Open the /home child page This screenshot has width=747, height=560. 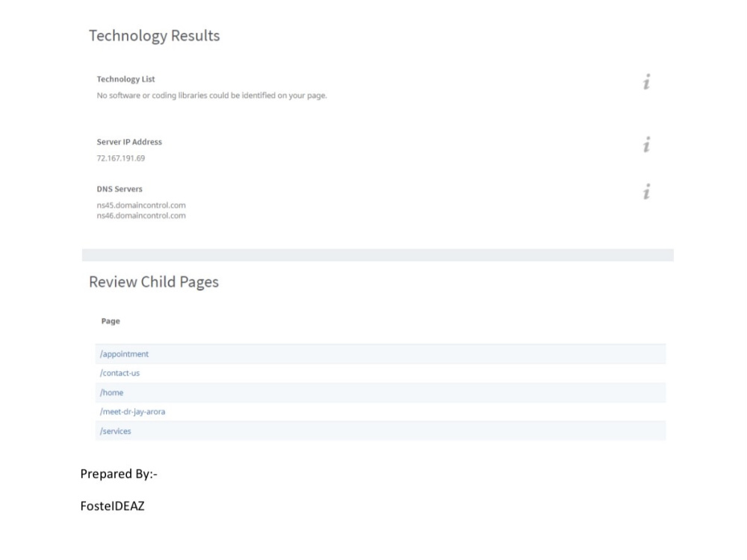tap(111, 393)
